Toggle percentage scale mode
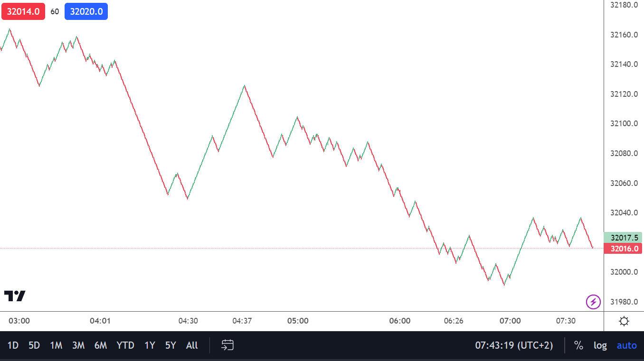 (x=578, y=345)
